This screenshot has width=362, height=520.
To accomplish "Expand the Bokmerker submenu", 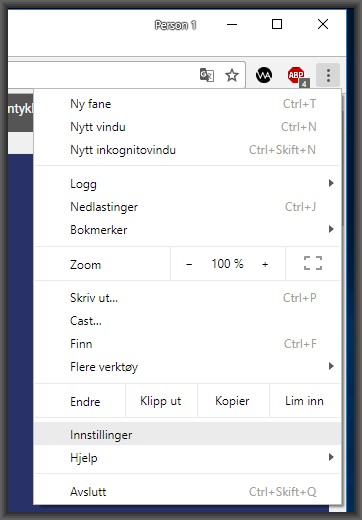I will coord(188,230).
